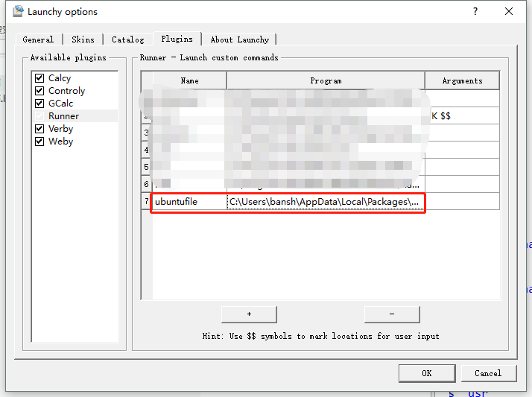Select Verby in the plugins list
Screen dimensions: 532x397
(61, 129)
